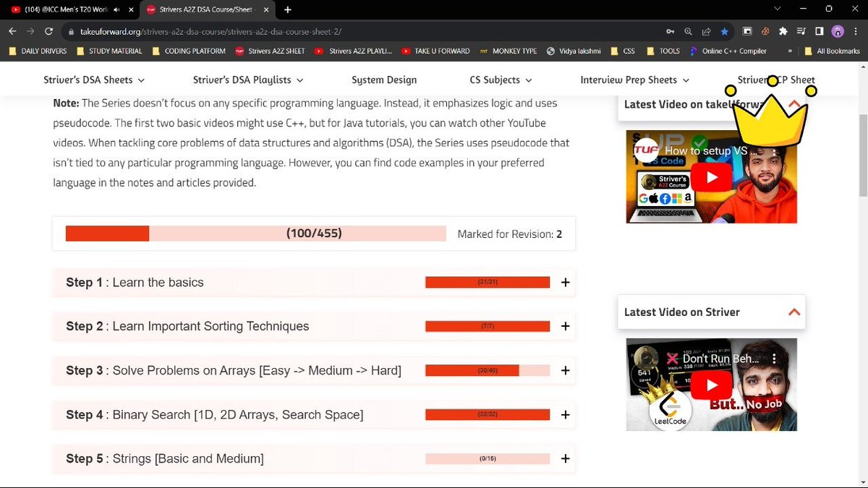This screenshot has height=488, width=868.
Task: Mute audio on the ICC YouTube tab
Action: click(x=116, y=10)
